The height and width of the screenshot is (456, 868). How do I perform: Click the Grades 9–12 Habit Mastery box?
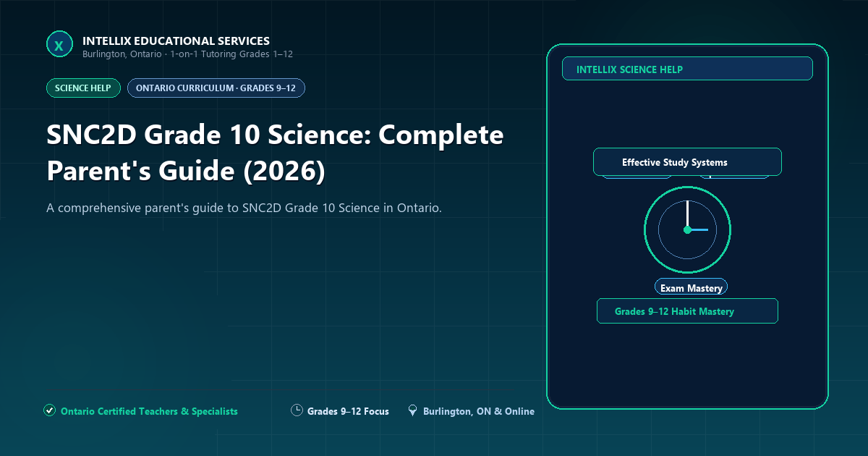[687, 311]
